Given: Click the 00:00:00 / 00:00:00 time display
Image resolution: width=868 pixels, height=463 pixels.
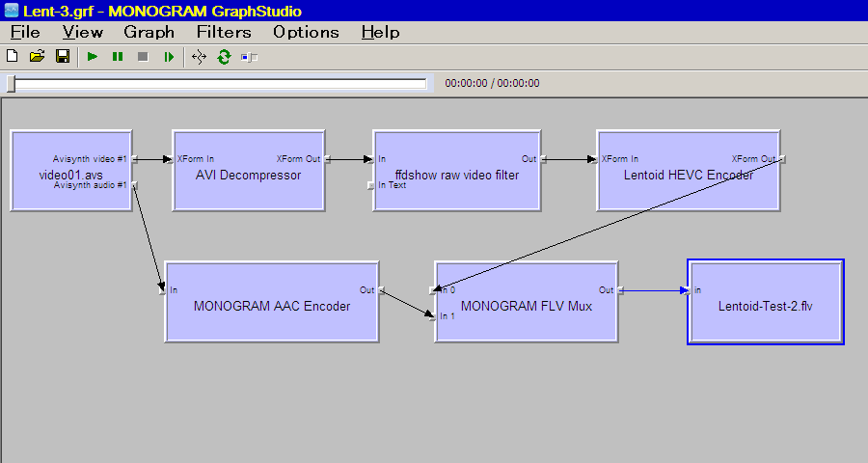Looking at the screenshot, I should 492,83.
